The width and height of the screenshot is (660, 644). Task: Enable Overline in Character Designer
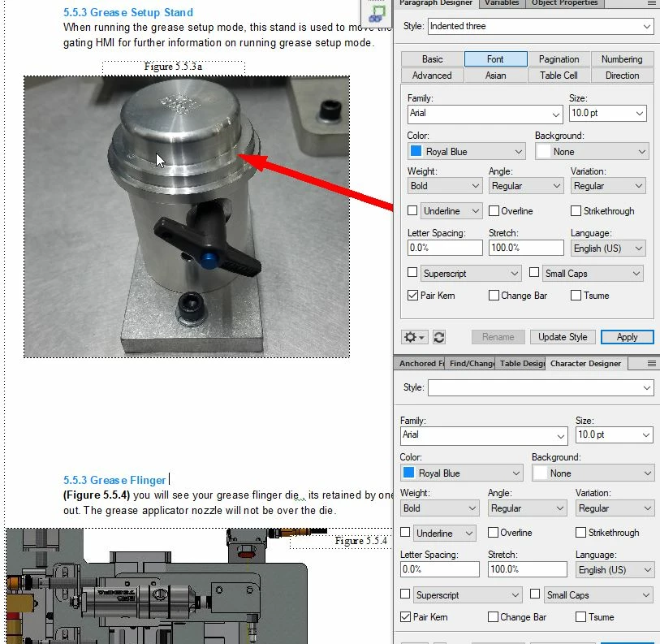[x=493, y=533]
